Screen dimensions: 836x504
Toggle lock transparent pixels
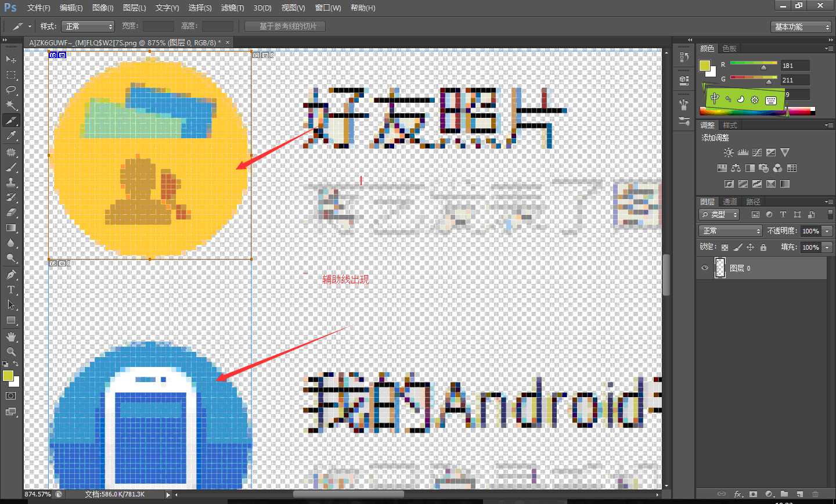725,247
